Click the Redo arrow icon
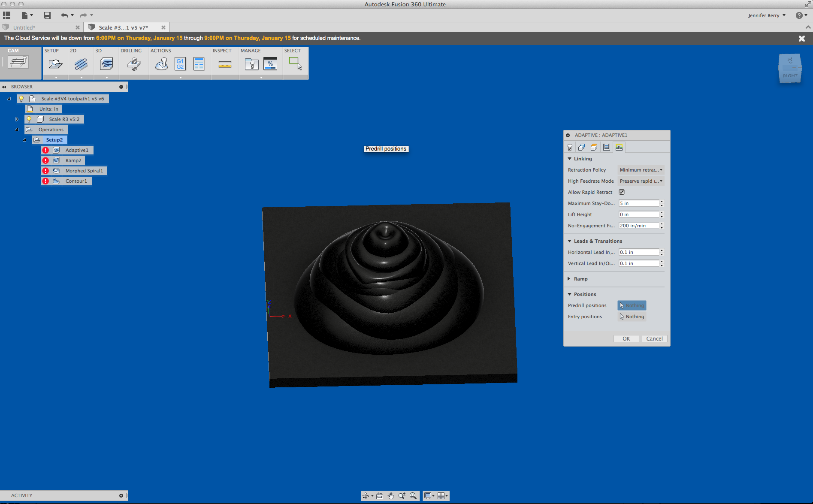The height and width of the screenshot is (504, 813). click(83, 15)
